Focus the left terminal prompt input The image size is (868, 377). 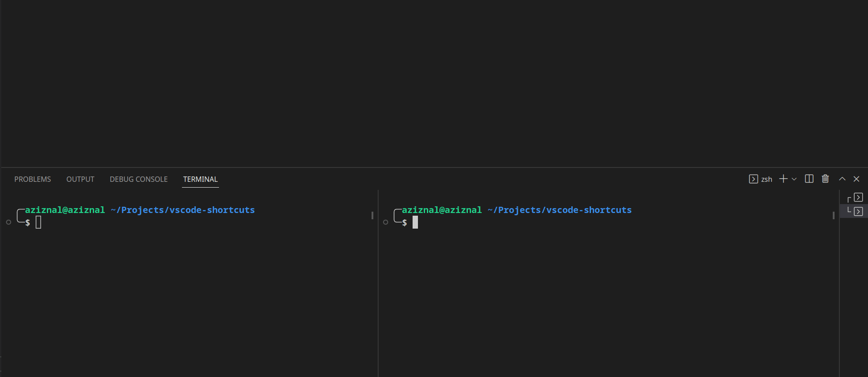pyautogui.click(x=38, y=222)
